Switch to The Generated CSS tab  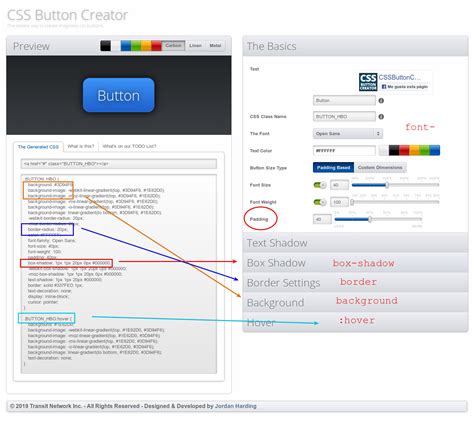point(38,147)
